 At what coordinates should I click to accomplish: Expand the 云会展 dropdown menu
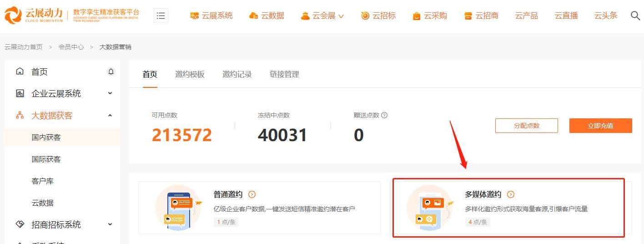pyautogui.click(x=322, y=15)
